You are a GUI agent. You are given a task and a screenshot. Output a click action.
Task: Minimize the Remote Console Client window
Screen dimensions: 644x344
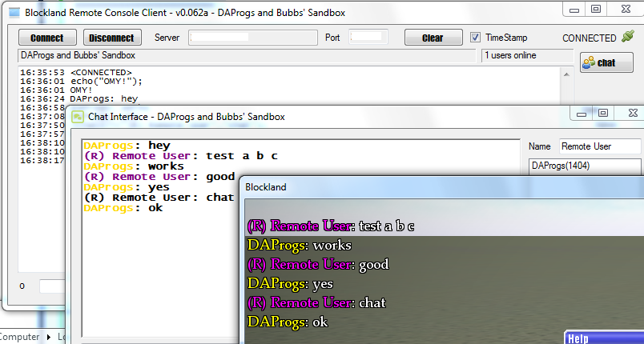pyautogui.click(x=574, y=10)
